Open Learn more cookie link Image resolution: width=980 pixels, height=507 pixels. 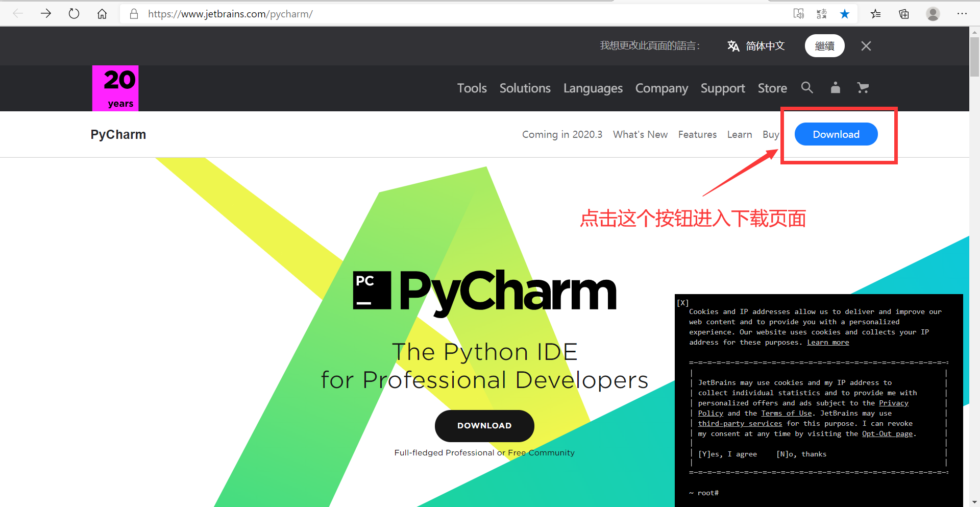[828, 342]
